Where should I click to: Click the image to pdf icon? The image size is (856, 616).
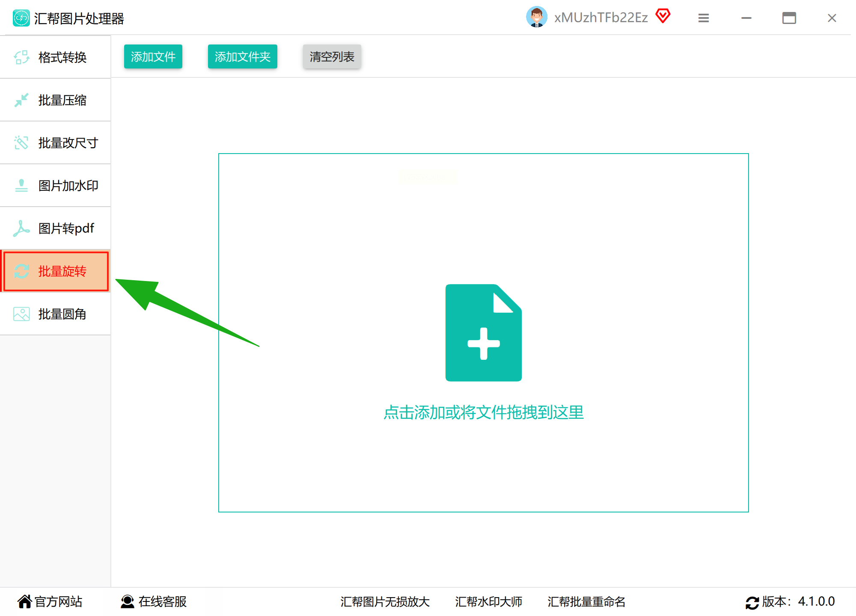tap(21, 228)
